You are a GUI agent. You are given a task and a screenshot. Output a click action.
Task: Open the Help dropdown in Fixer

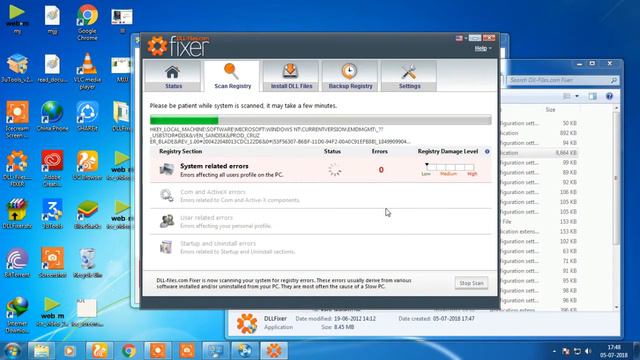point(483,49)
